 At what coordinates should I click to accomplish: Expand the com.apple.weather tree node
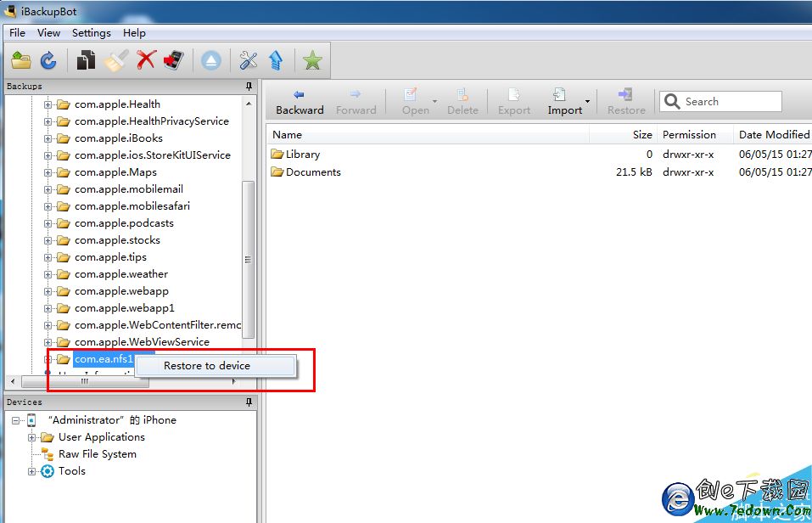pos(48,275)
